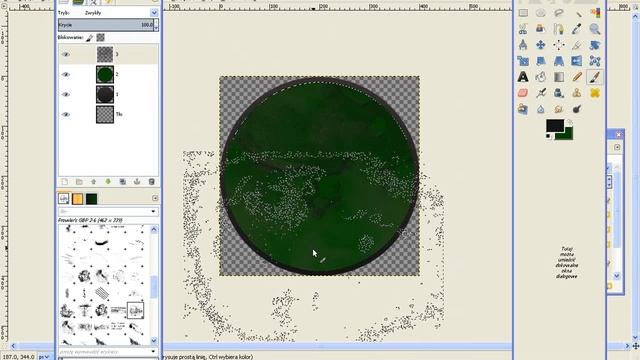
Task: Select the Heal tool
Action: coord(595,93)
